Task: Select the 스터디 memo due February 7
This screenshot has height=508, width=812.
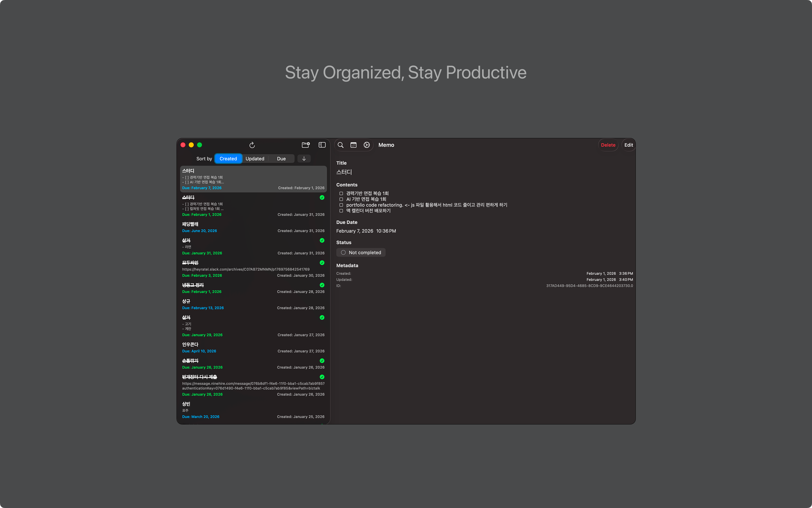Action: pyautogui.click(x=253, y=179)
